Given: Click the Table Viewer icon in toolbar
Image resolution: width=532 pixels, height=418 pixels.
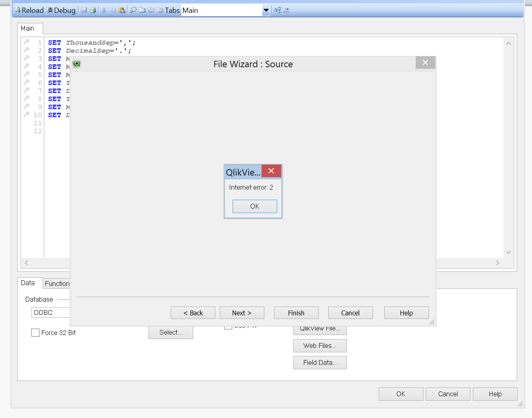Looking at the screenshot, I should 277,10.
